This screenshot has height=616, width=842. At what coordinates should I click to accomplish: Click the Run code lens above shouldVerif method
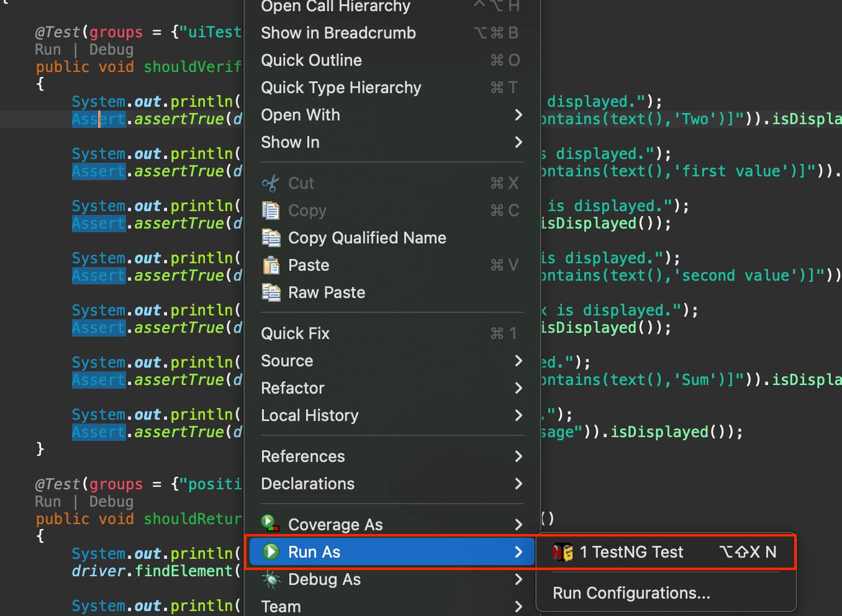tap(48, 49)
